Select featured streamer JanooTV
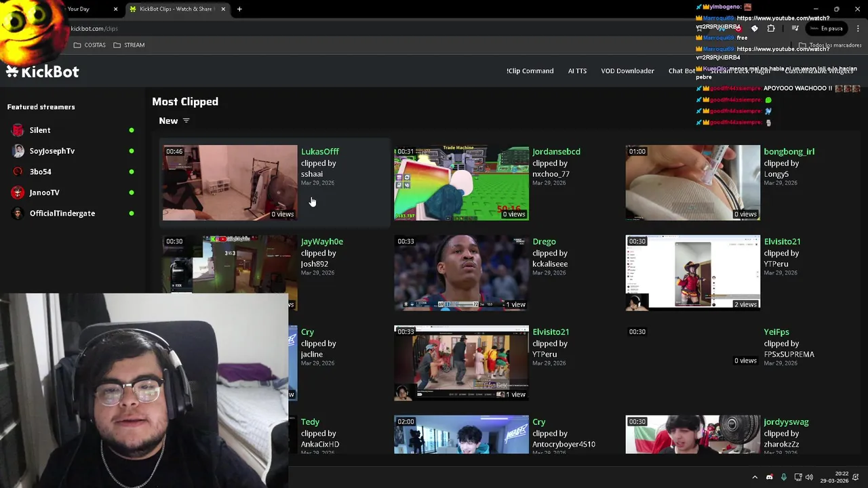This screenshot has height=488, width=868. 73,192
